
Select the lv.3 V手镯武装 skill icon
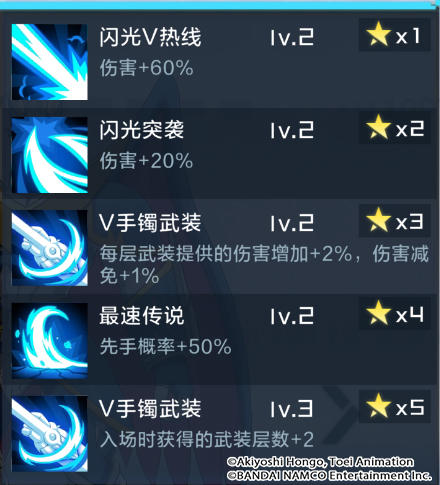click(50, 434)
